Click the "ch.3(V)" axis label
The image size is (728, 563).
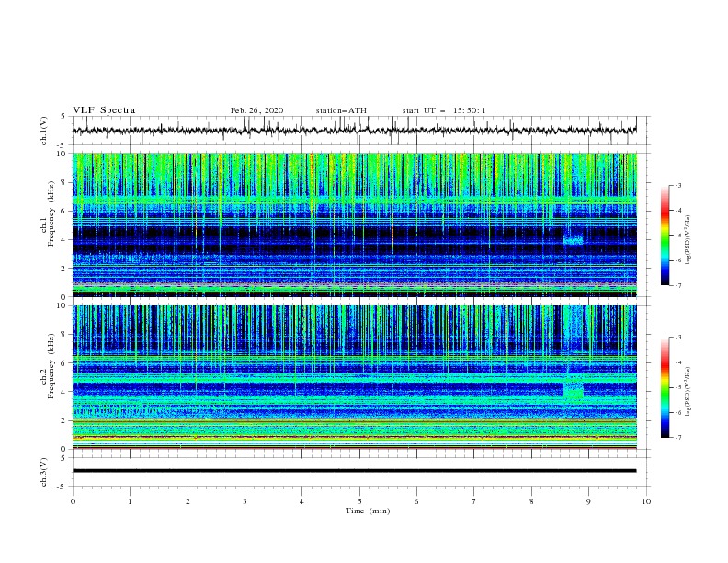(x=44, y=472)
